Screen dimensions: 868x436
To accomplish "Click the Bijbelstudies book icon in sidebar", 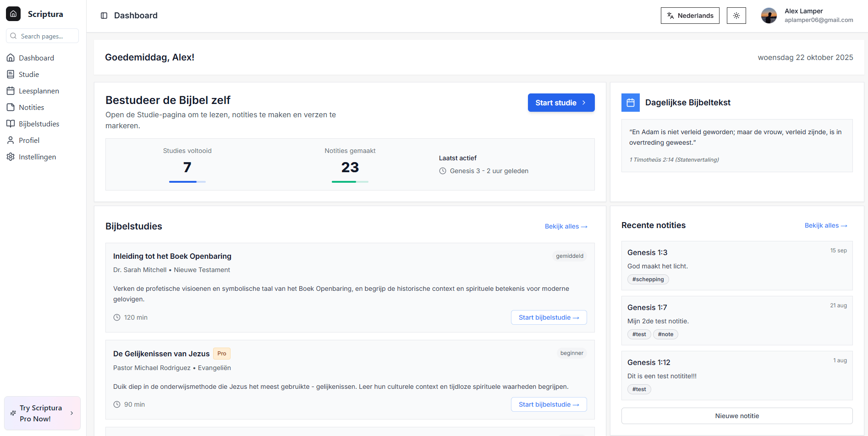I will (11, 124).
